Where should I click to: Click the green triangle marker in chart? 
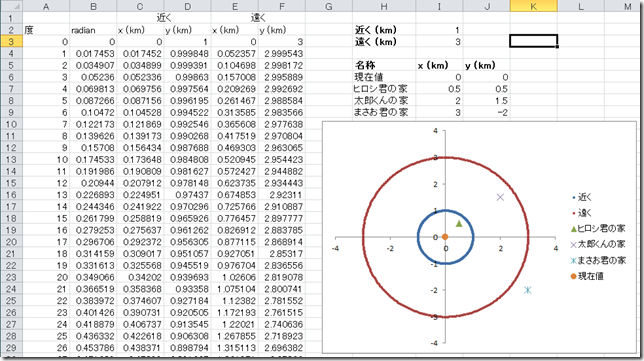459,223
